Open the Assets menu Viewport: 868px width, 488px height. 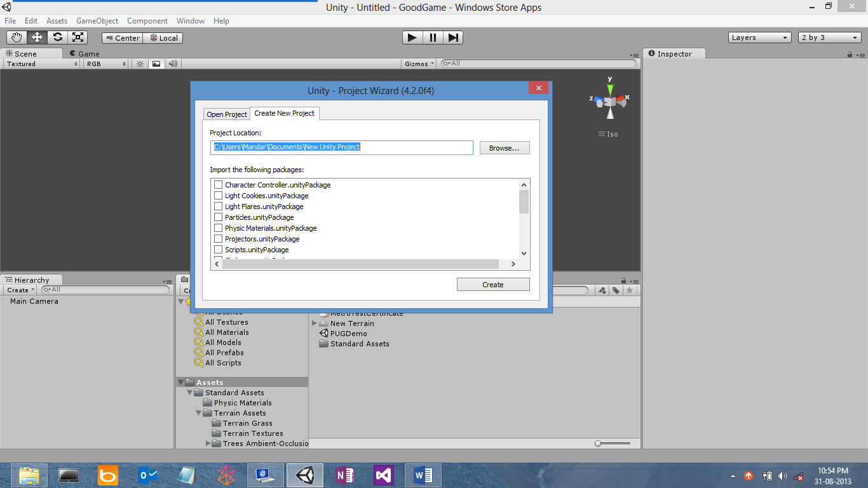(57, 21)
